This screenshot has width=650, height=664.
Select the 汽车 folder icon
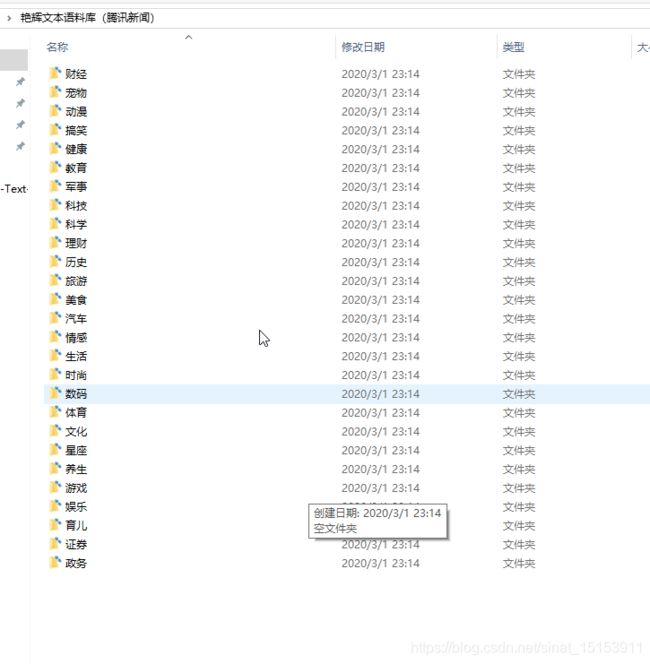click(x=55, y=318)
